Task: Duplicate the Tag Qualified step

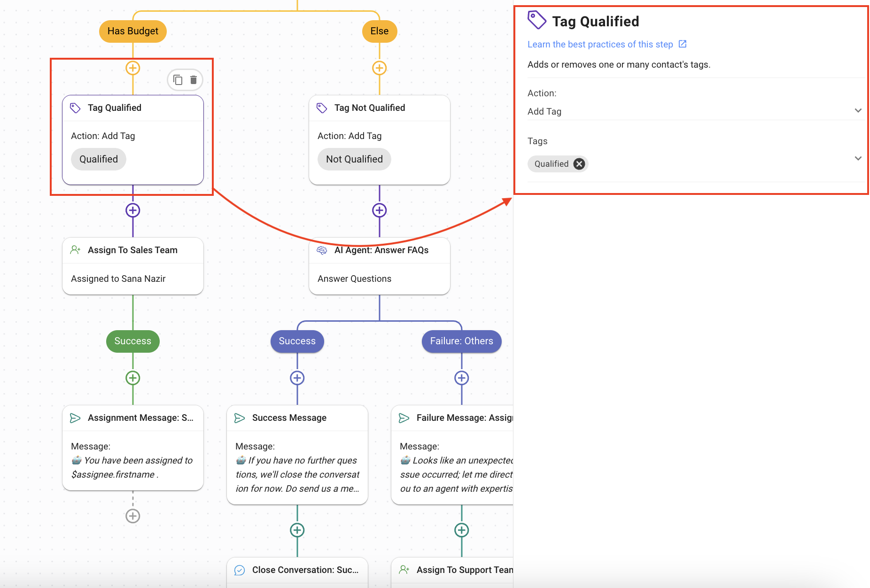Action: click(x=178, y=80)
